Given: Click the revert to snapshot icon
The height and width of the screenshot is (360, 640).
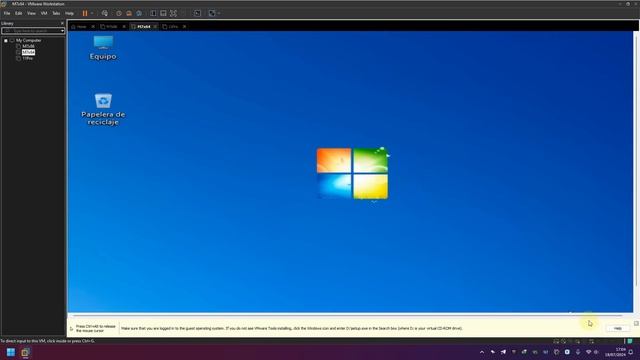Looking at the screenshot, I should pyautogui.click(x=129, y=13).
